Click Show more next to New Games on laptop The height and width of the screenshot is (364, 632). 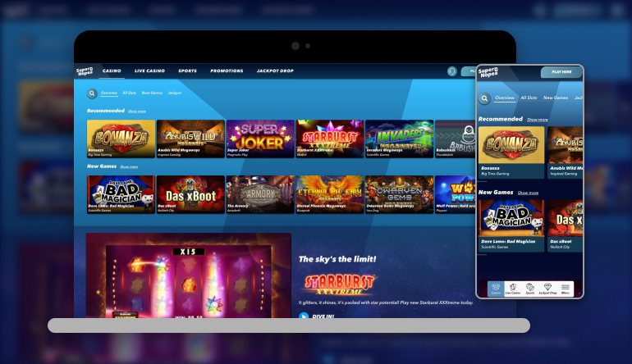click(x=129, y=166)
